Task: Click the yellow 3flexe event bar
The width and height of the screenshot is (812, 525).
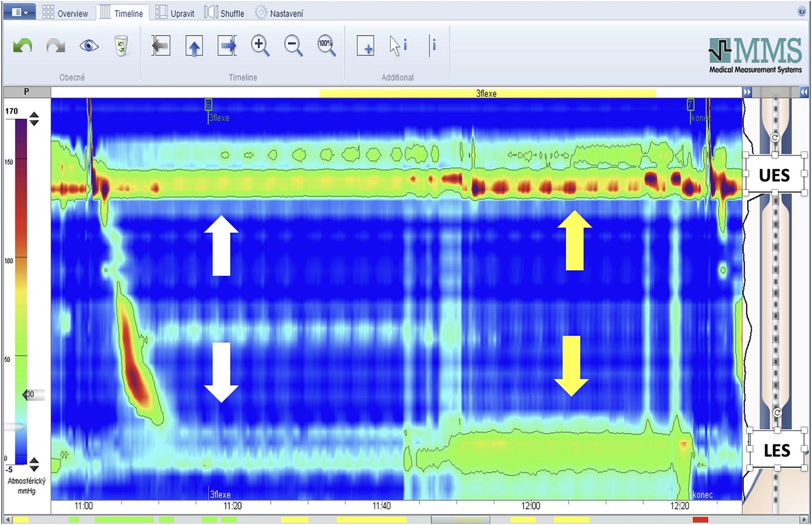Action: point(487,93)
